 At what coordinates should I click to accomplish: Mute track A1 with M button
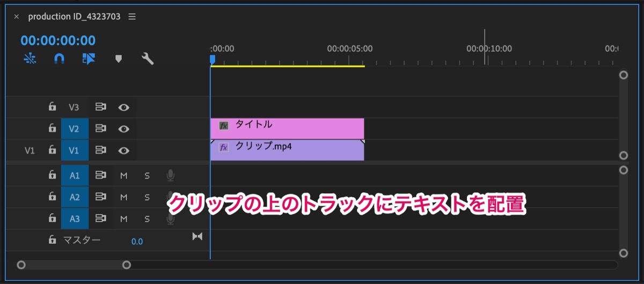click(x=124, y=176)
